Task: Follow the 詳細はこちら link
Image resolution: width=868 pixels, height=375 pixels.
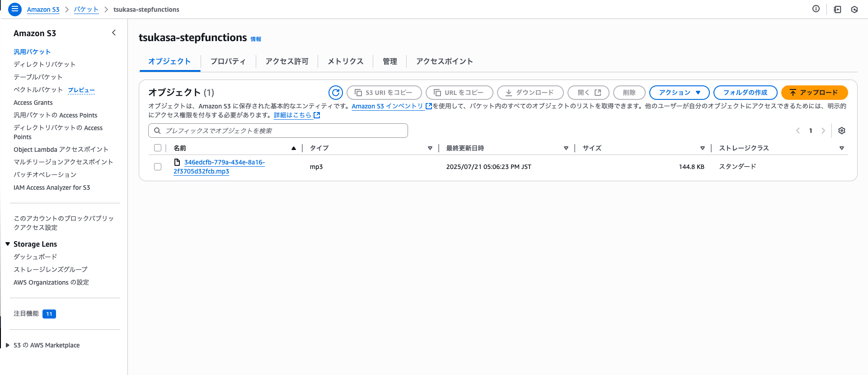Action: click(x=292, y=115)
